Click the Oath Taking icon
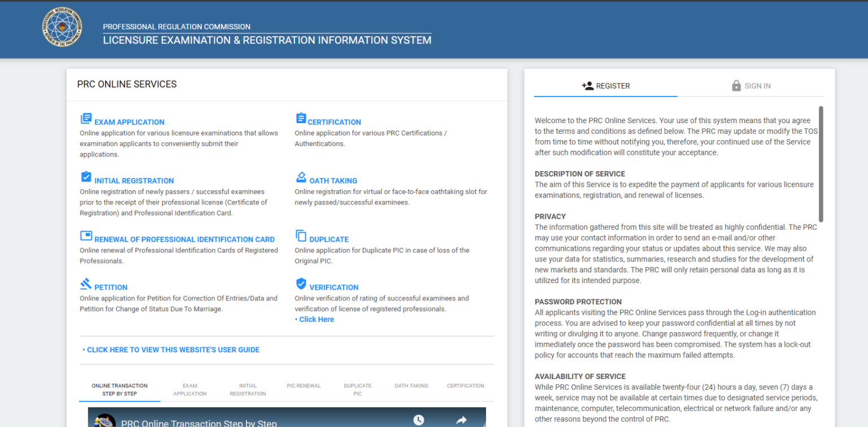The image size is (868, 427). [301, 177]
